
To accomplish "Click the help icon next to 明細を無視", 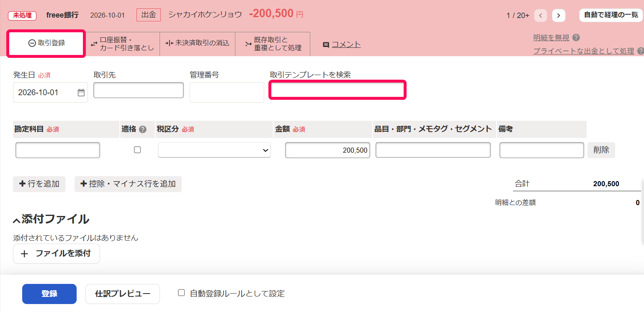I will (x=576, y=38).
